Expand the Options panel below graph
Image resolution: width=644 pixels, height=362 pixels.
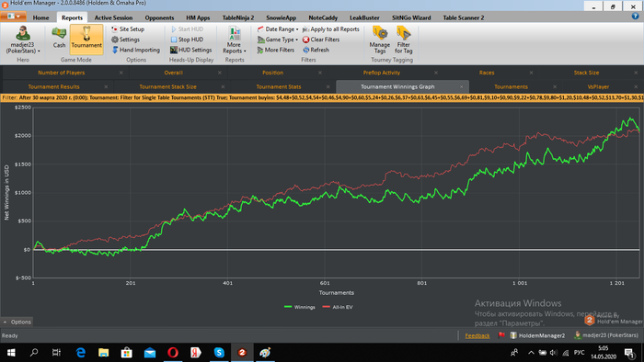(17, 322)
